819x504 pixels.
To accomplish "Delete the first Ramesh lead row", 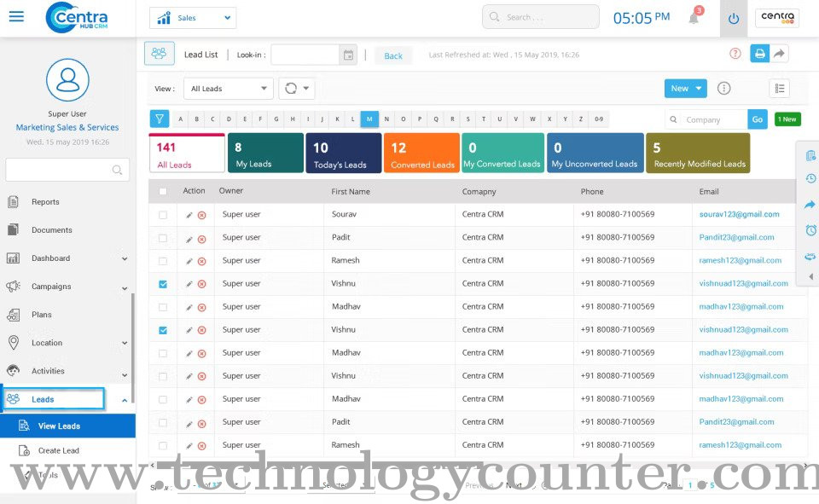I will (x=201, y=261).
